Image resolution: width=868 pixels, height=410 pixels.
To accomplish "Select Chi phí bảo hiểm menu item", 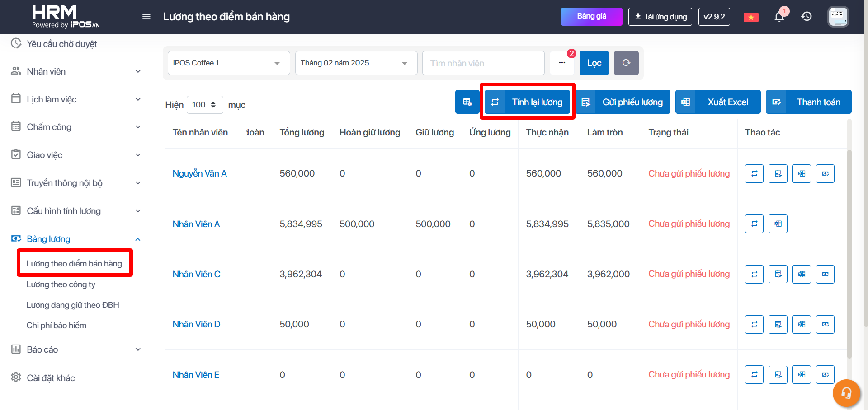I will click(57, 326).
